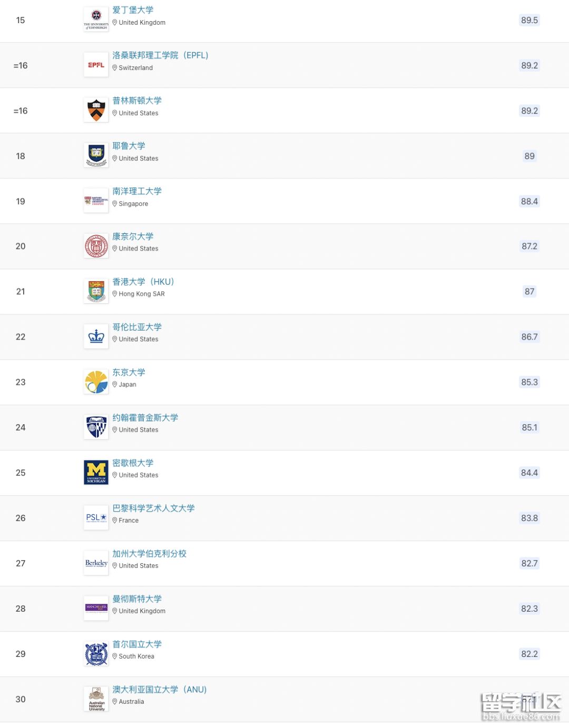569x728 pixels.
Task: Click the EPFL red logo
Action: tap(96, 65)
